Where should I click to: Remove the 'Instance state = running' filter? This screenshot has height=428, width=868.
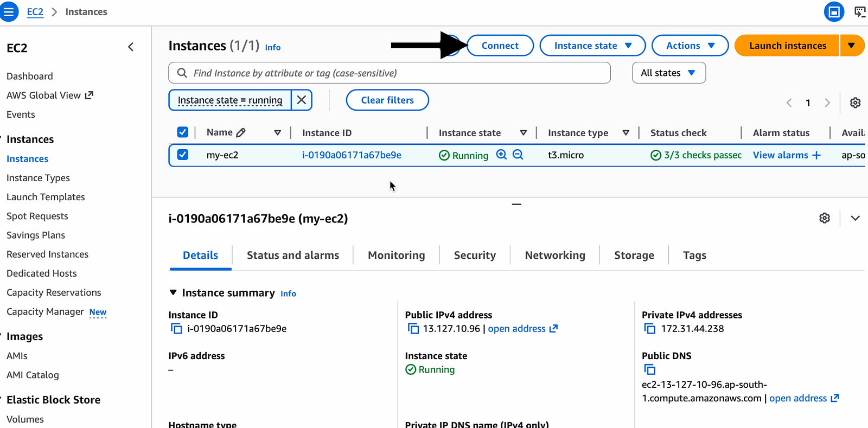tap(302, 100)
